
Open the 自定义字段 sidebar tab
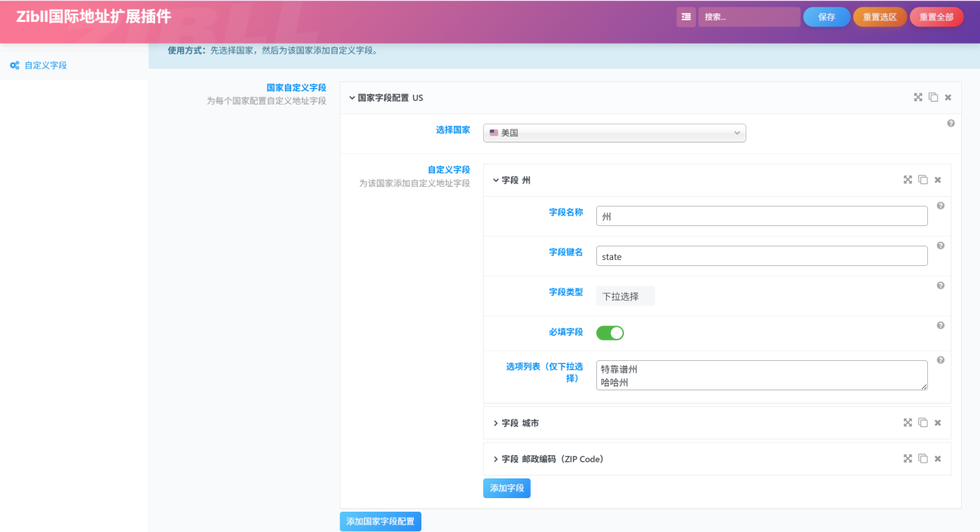(45, 66)
